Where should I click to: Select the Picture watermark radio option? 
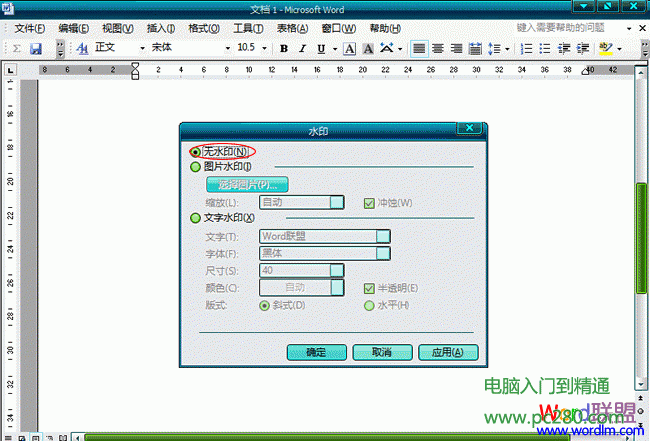pos(195,167)
